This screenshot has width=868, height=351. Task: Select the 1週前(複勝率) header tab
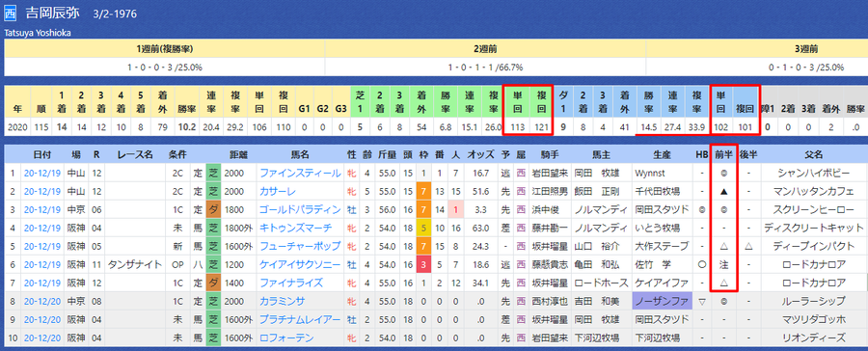coord(164,49)
